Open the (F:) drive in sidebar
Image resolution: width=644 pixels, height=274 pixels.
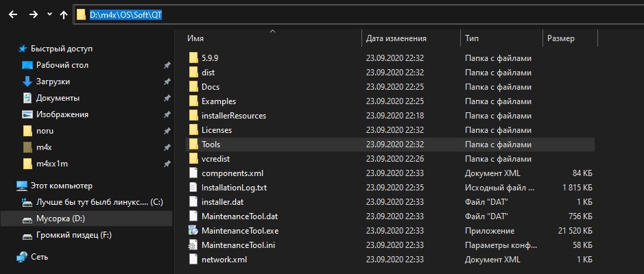click(74, 236)
